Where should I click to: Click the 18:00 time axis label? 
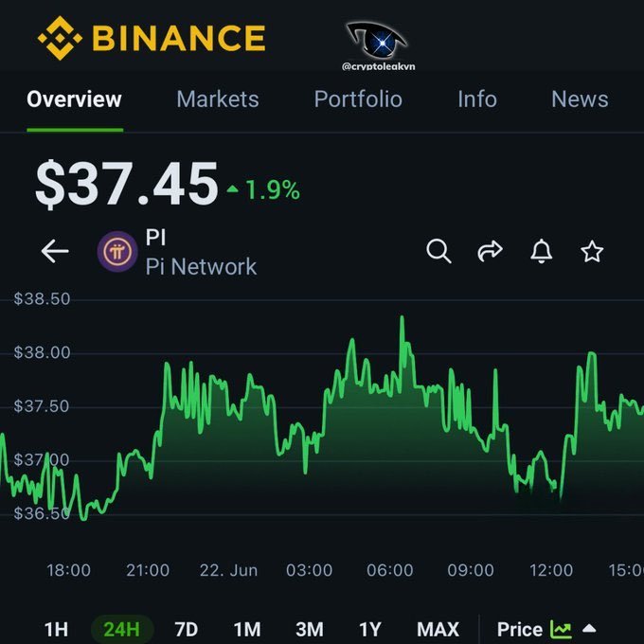point(68,570)
